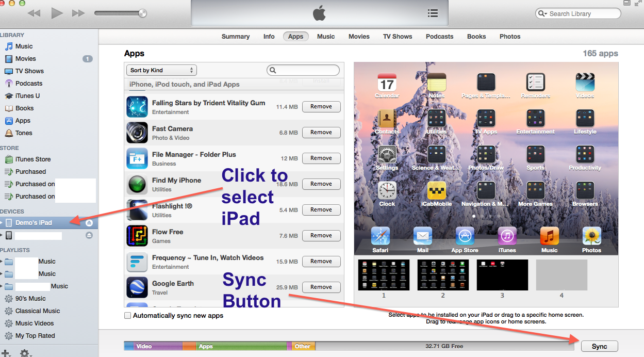The width and height of the screenshot is (644, 357).
Task: Open Tones in the library sidebar
Action: click(24, 133)
